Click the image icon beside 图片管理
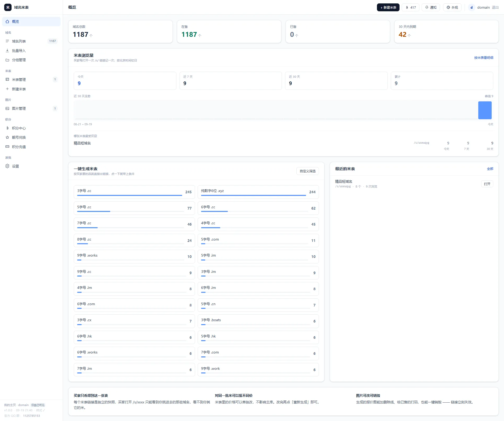The width and height of the screenshot is (504, 421). click(x=7, y=108)
